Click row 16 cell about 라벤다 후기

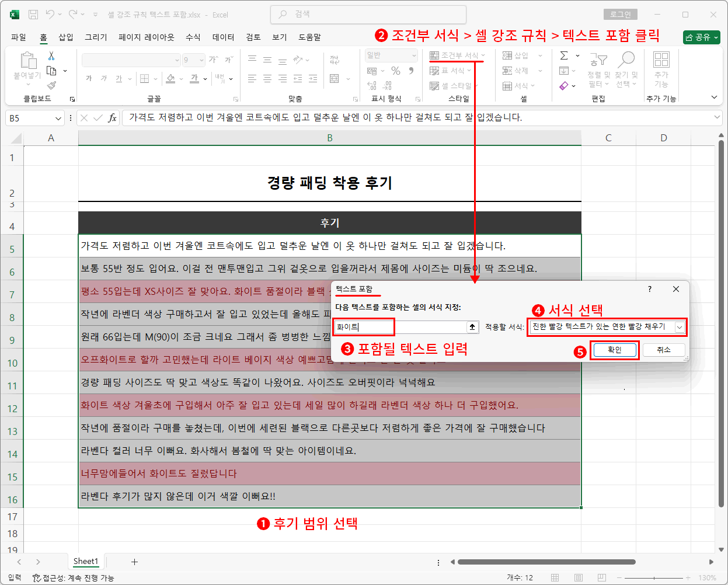click(x=330, y=496)
